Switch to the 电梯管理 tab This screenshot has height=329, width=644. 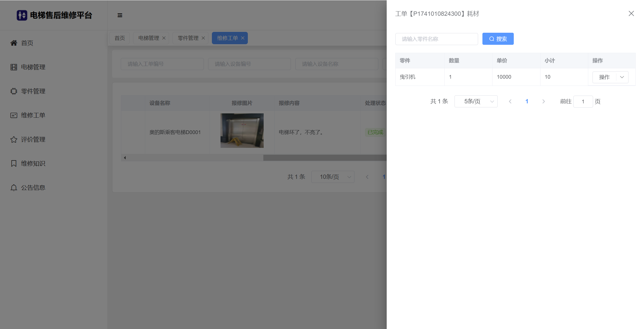(149, 38)
